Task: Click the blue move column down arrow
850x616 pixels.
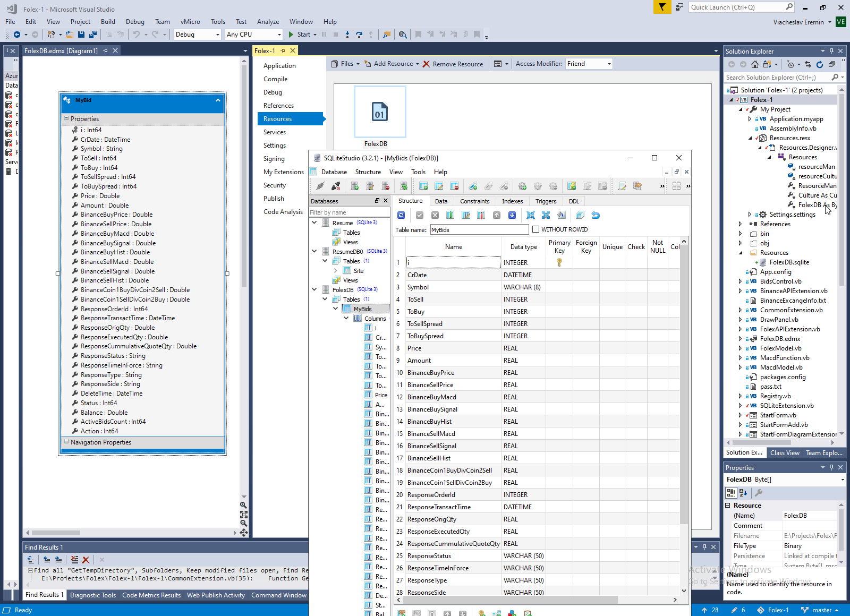Action: [512, 215]
